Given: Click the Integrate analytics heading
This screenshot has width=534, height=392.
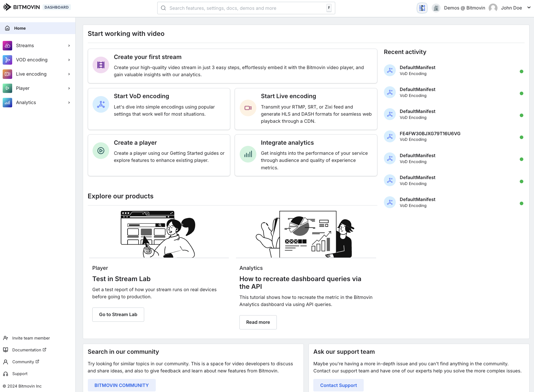Looking at the screenshot, I should 287,143.
